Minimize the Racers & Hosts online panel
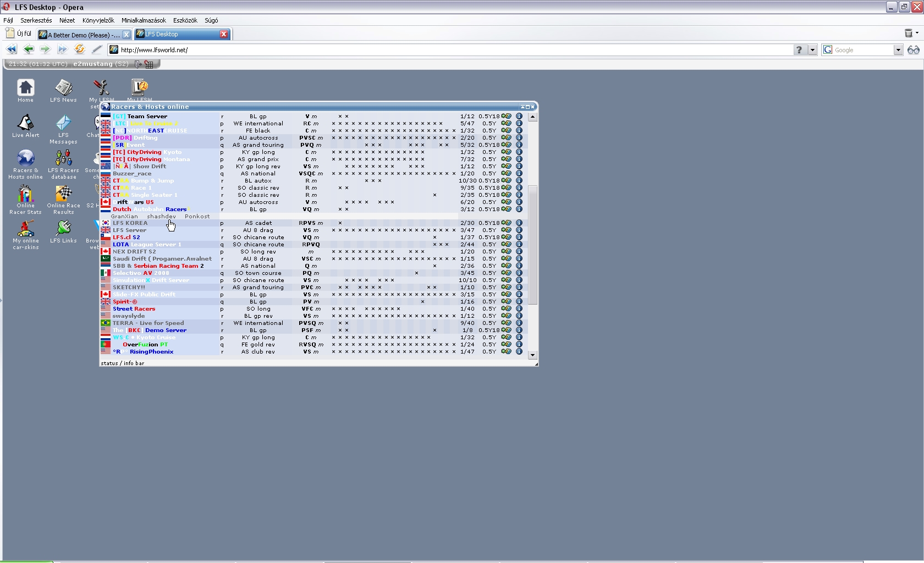 pyautogui.click(x=522, y=107)
